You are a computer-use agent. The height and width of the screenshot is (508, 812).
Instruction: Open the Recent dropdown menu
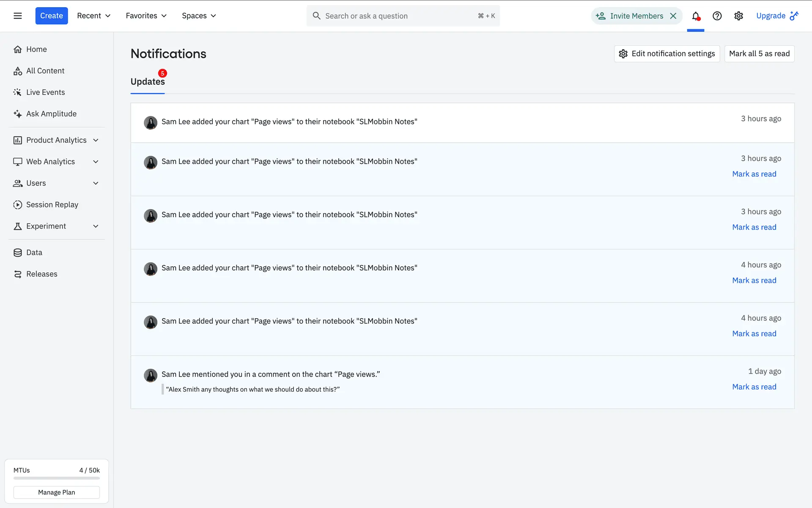click(93, 16)
